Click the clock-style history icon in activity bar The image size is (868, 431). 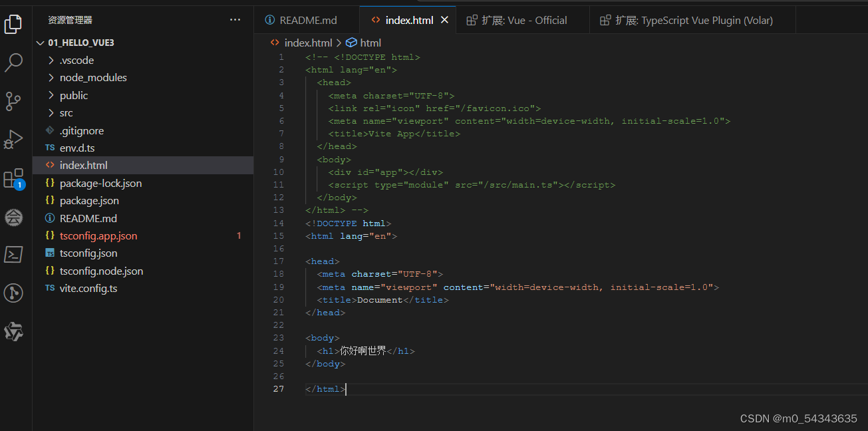click(x=14, y=293)
